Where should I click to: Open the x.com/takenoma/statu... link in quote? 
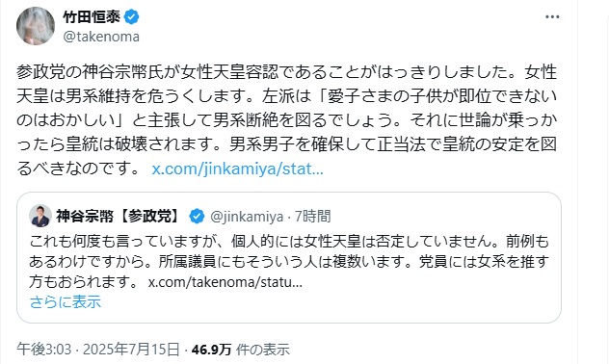click(225, 282)
